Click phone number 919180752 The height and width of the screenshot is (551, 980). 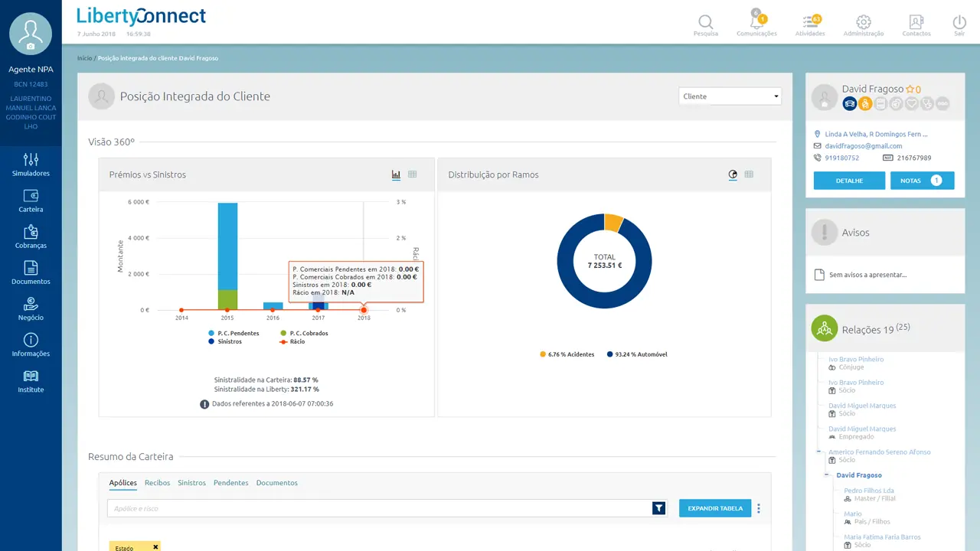841,158
